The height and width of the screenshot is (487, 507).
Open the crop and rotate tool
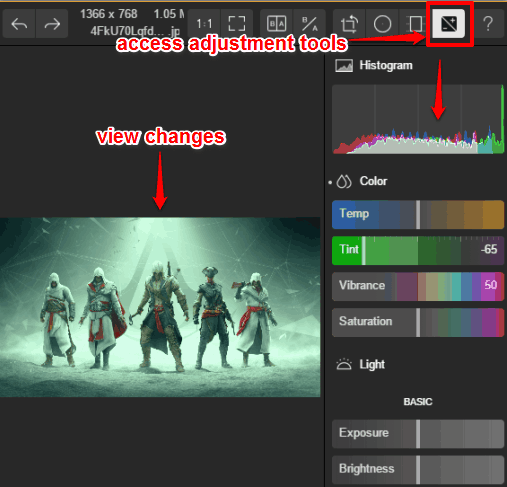[349, 24]
